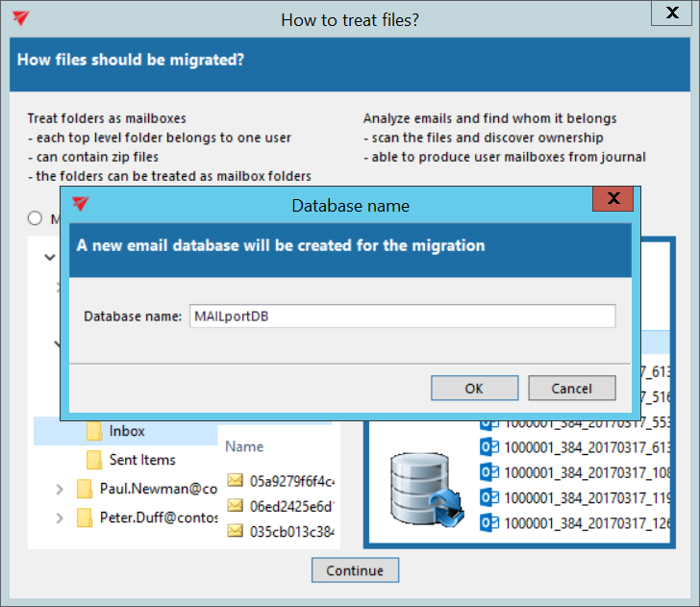The image size is (700, 607).
Task: Select the Sent Items tree item
Action: click(142, 460)
